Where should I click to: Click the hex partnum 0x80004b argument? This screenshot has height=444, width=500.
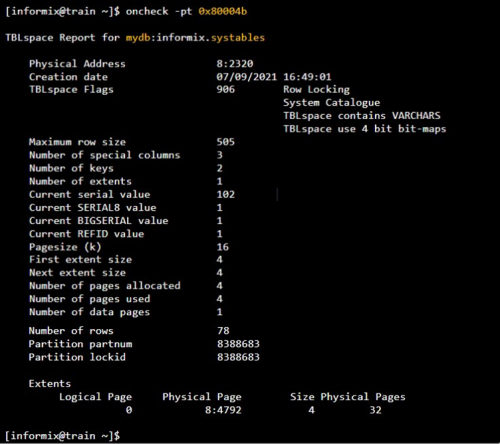pos(223,11)
